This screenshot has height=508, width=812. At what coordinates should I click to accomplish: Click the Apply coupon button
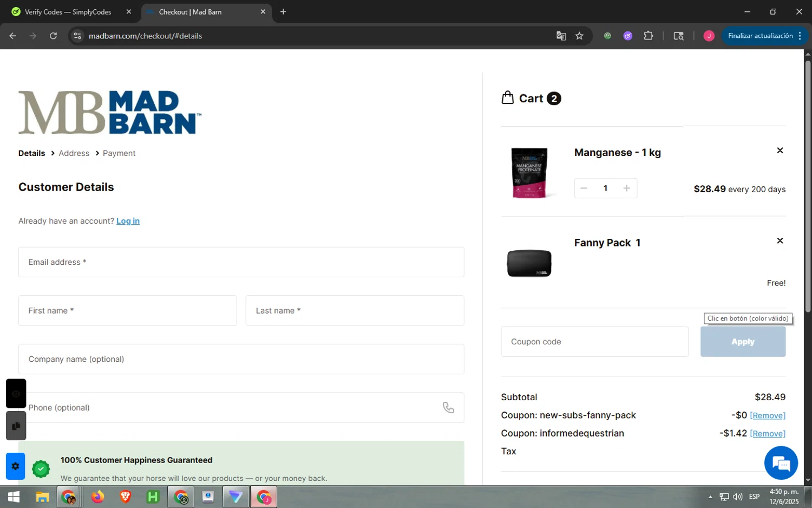coord(743,342)
